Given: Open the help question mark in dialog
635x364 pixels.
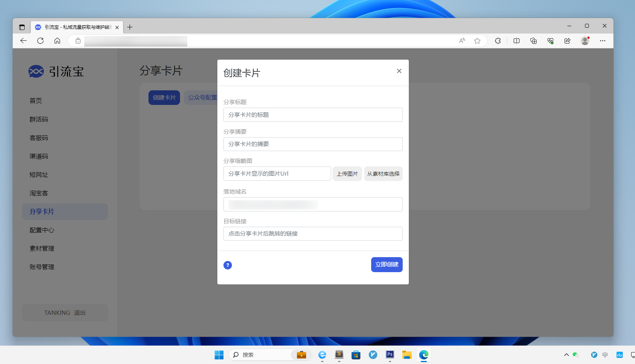Looking at the screenshot, I should click(227, 265).
